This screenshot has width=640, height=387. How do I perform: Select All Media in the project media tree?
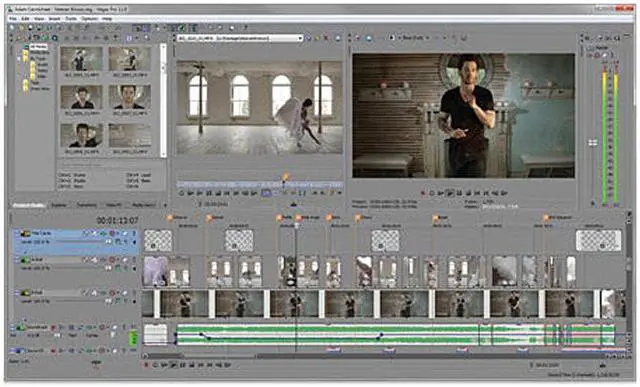pos(39,47)
